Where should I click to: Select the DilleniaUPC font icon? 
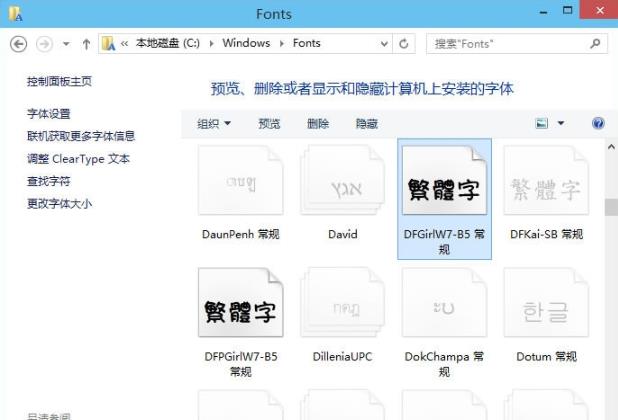342,304
